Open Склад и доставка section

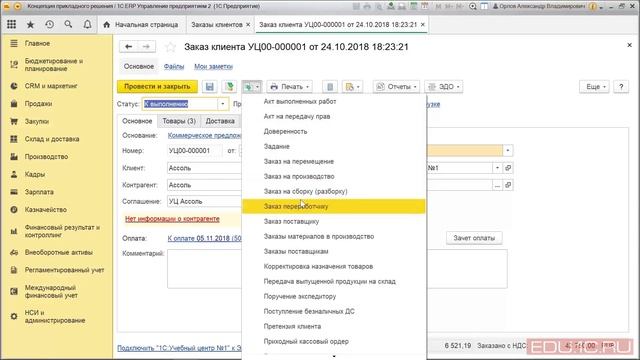56,139
